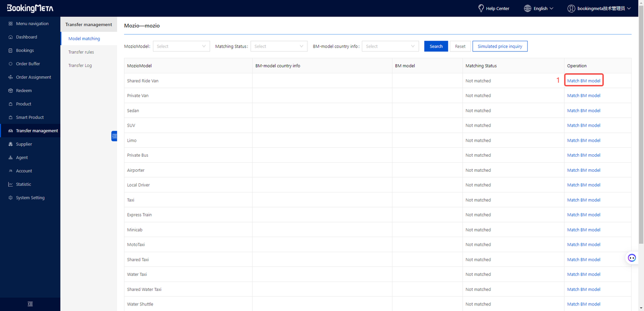The image size is (644, 311).
Task: Collapse sidebar using bottom menu icon
Action: [30, 304]
